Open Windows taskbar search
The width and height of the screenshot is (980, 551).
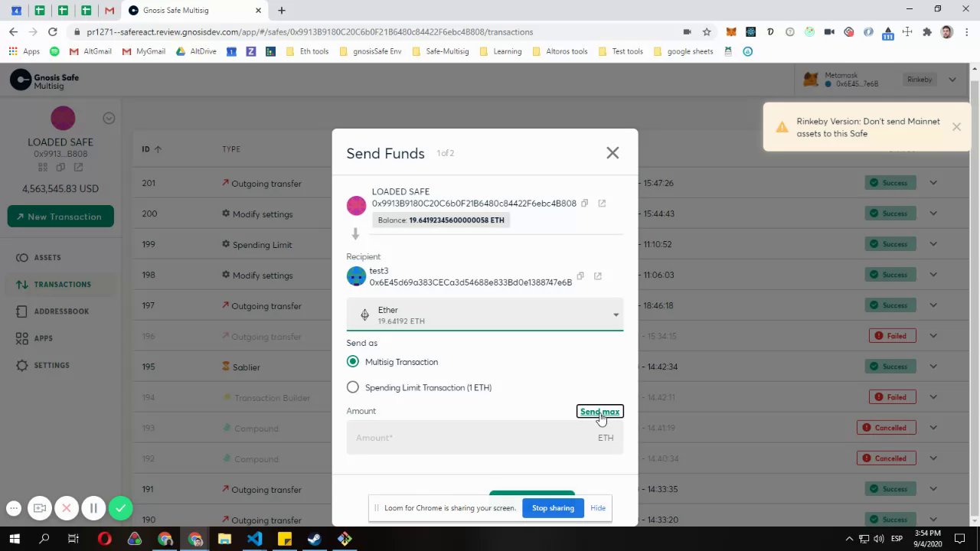click(x=44, y=539)
